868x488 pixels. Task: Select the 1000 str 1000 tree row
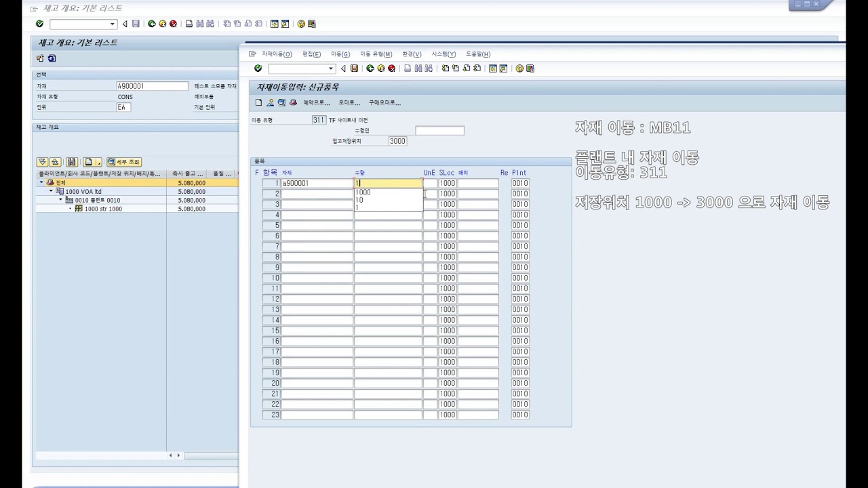[103, 209]
